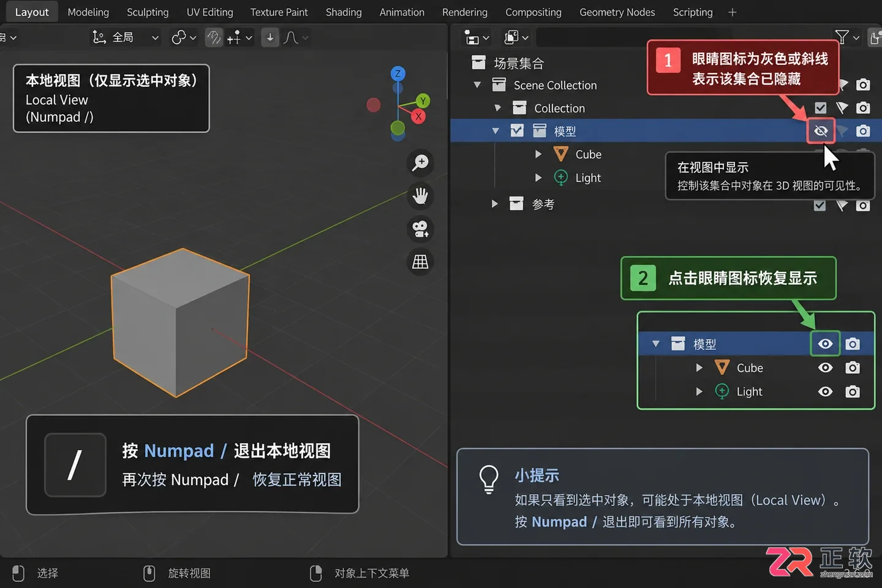The height and width of the screenshot is (588, 882).
Task: Open the outliner display mode dropdown
Action: pyautogui.click(x=477, y=38)
